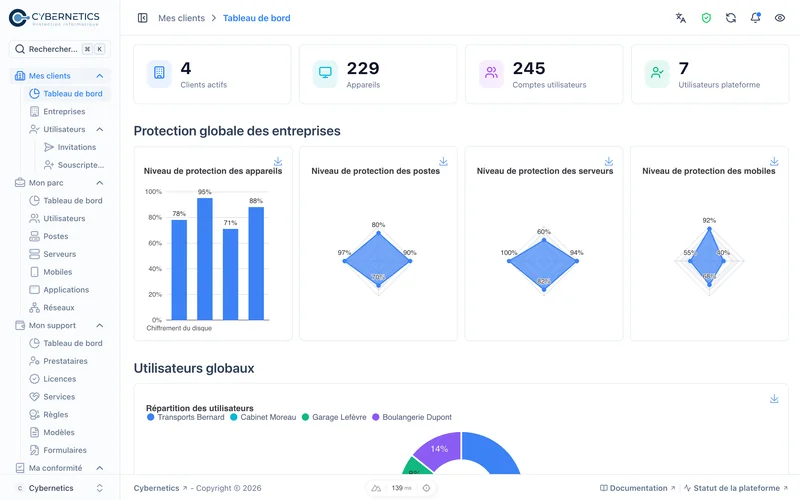Click the Utilisateurs plateforme icon

click(657, 73)
